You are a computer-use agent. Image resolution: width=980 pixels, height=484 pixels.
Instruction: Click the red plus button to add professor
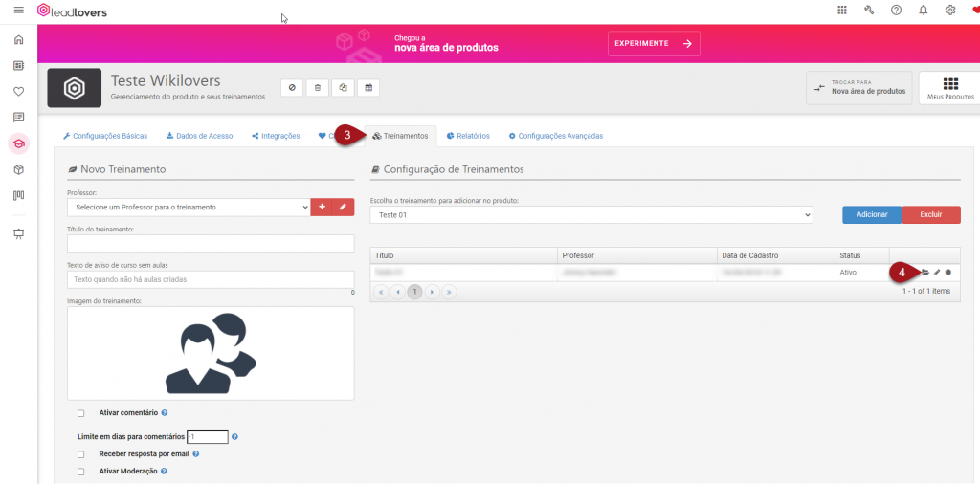click(322, 207)
